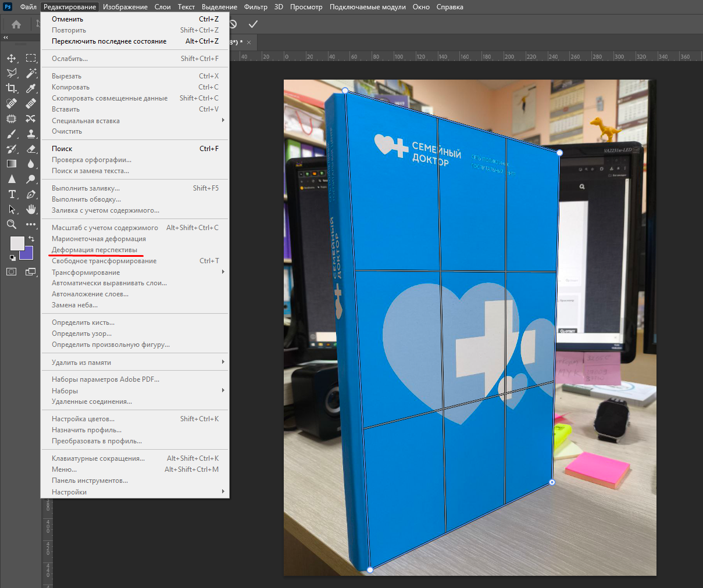Screen dimensions: 703x588
Task: Toggle Quick Mask mode
Action: coord(12,271)
